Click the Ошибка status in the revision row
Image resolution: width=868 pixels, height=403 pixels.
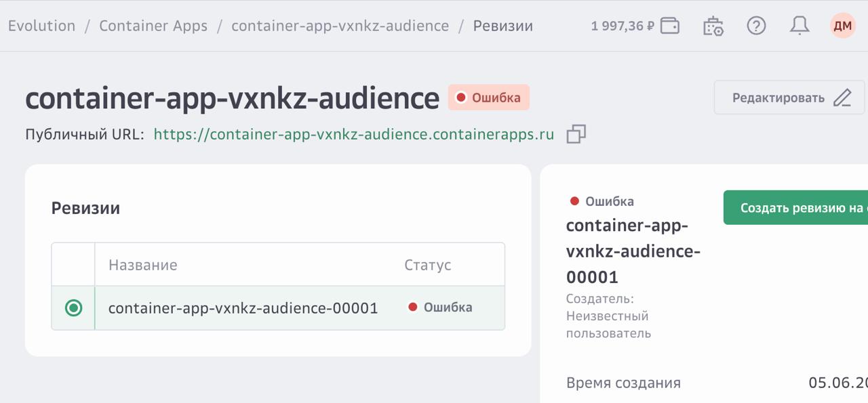click(x=440, y=307)
